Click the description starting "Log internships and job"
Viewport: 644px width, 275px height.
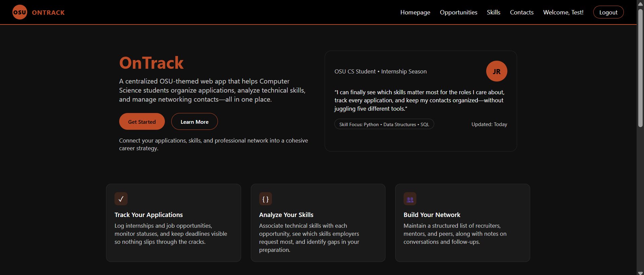171,234
